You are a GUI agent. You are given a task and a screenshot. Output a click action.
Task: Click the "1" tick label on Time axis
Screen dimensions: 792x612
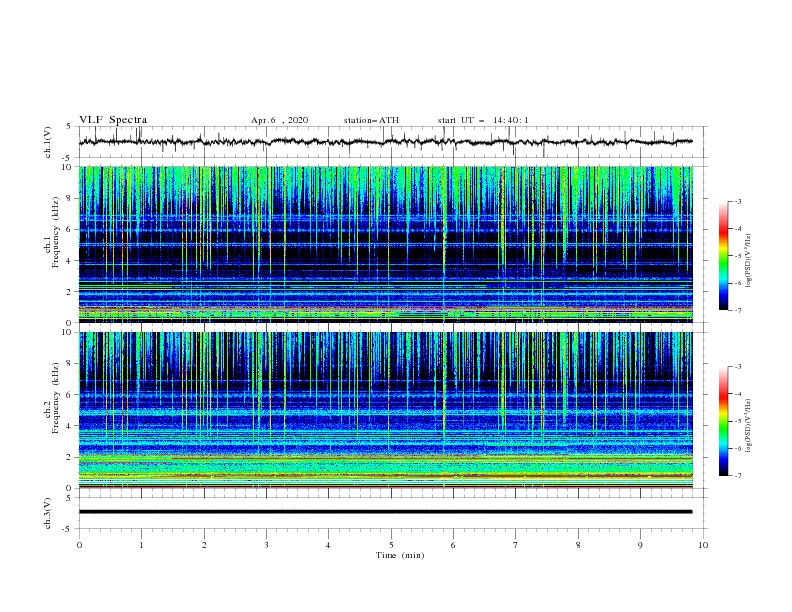click(141, 545)
